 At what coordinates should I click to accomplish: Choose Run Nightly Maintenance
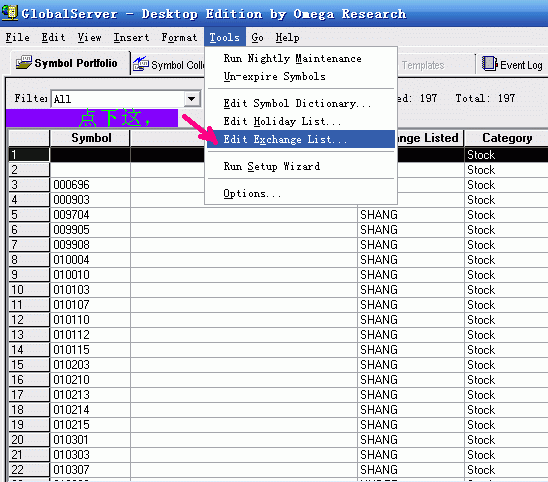[x=301, y=58]
